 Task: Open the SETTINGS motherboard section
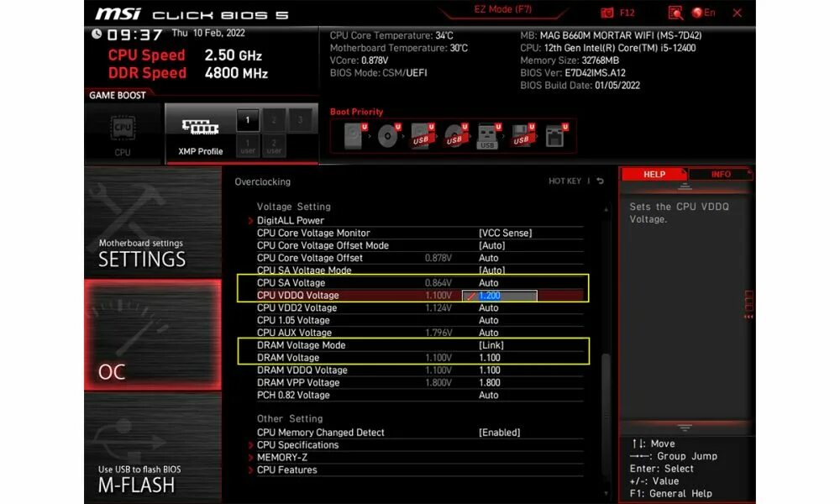coord(153,221)
